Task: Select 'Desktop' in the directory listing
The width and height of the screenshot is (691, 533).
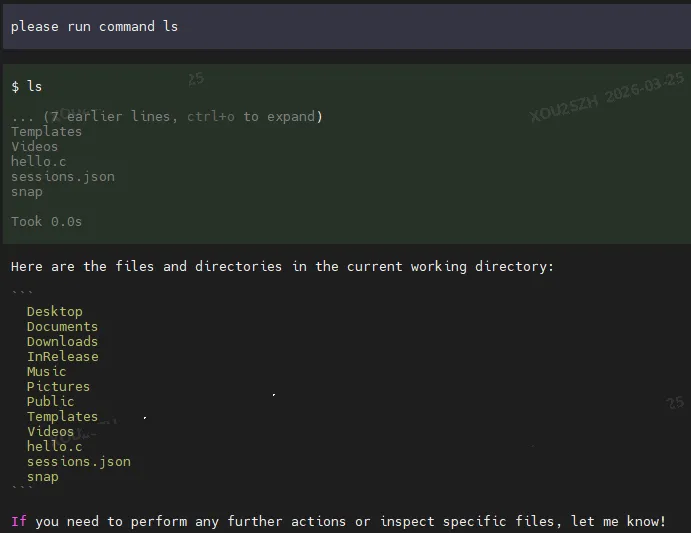Action: pos(55,312)
